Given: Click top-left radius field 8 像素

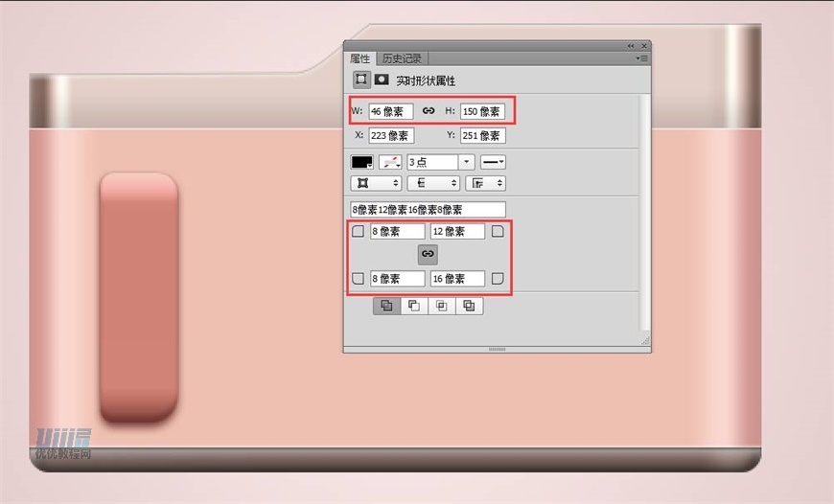Looking at the screenshot, I should tap(397, 231).
